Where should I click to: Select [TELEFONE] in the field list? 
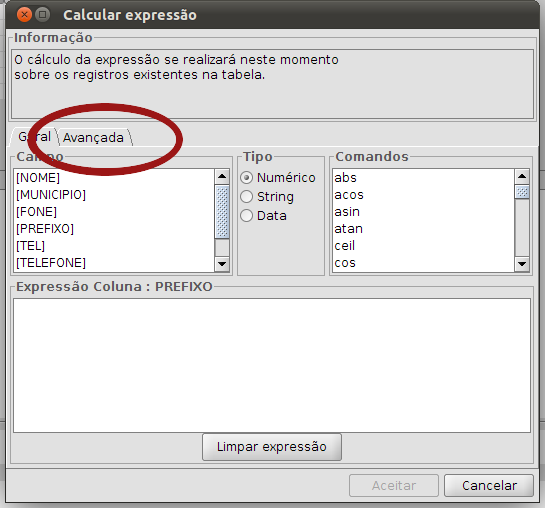114,263
